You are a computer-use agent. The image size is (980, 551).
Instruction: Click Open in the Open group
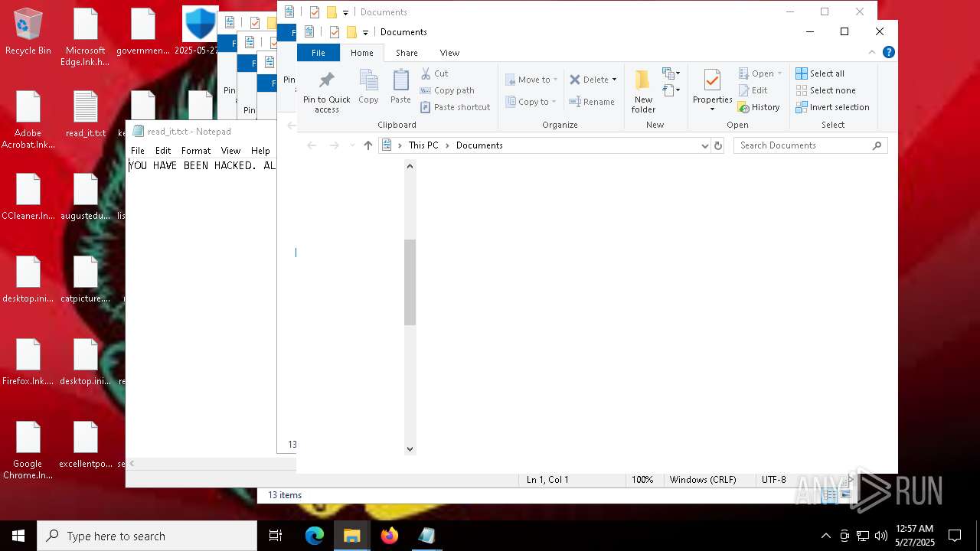pyautogui.click(x=760, y=73)
